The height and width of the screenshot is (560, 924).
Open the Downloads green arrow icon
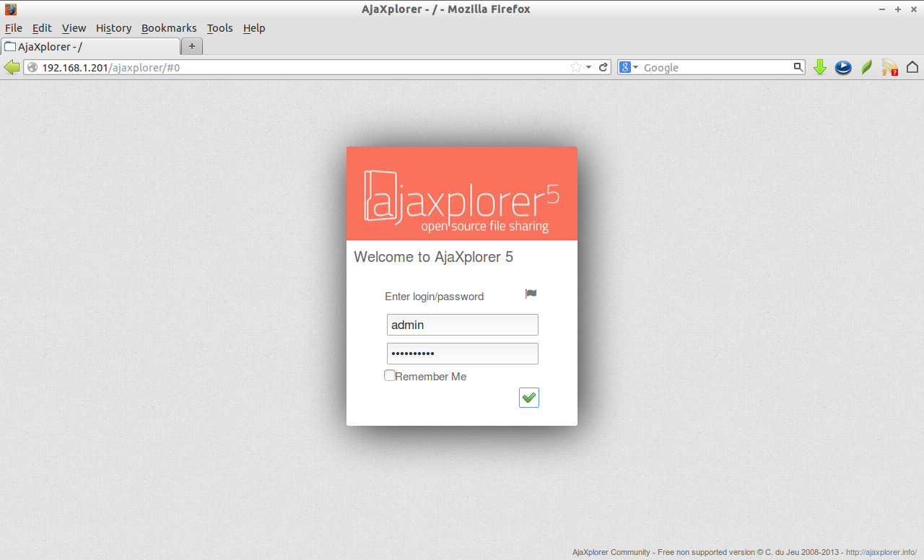[820, 67]
